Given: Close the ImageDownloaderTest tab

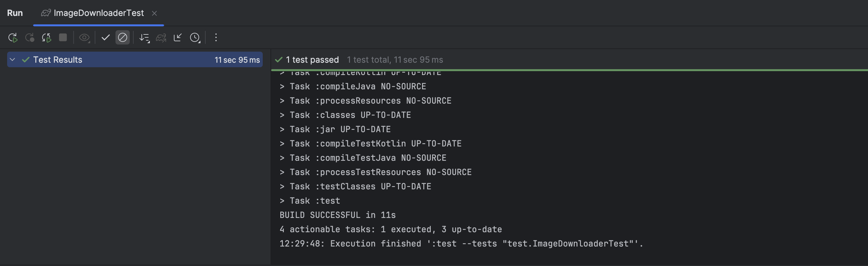Looking at the screenshot, I should point(154,13).
